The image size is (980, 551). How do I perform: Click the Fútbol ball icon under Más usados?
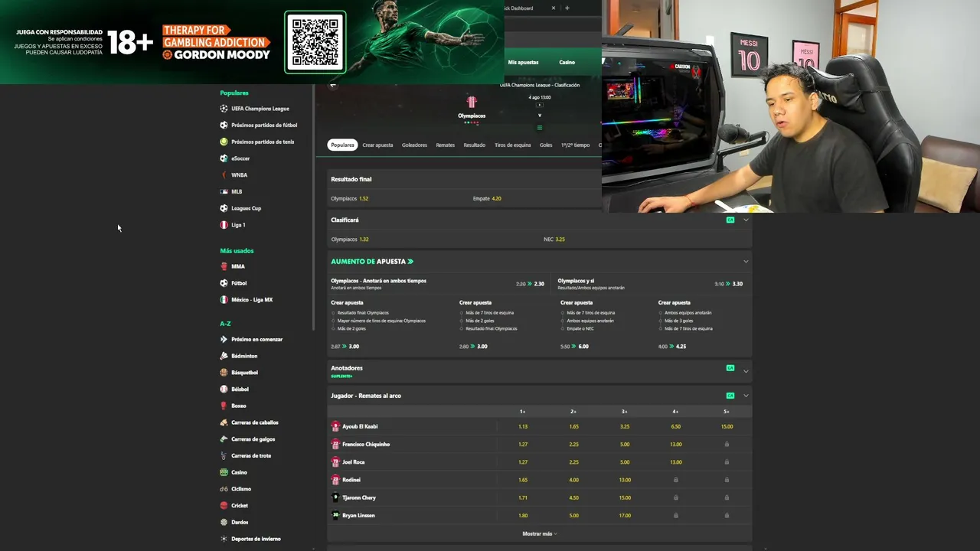[224, 283]
